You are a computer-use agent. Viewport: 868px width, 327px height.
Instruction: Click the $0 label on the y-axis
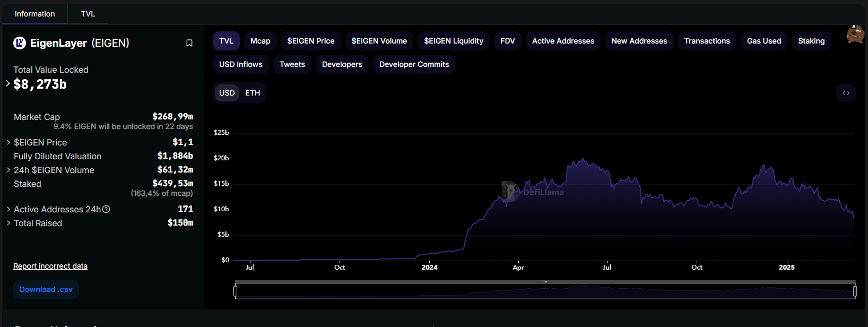click(225, 260)
